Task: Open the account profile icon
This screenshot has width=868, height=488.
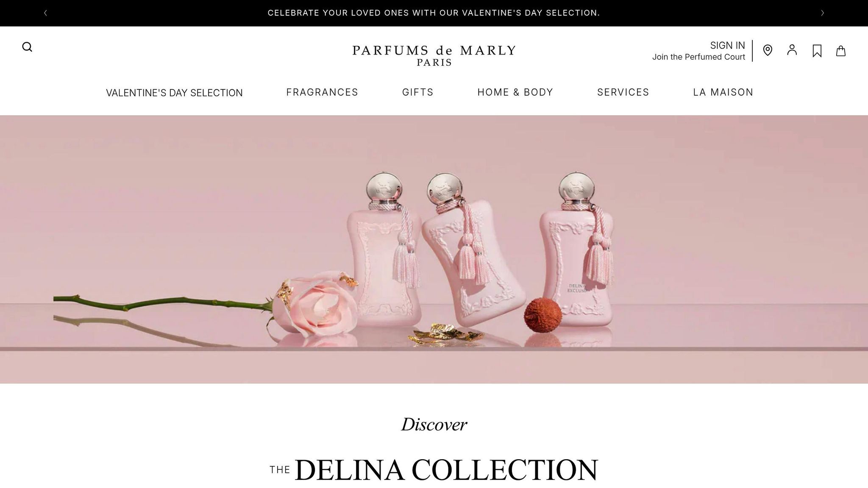Action: pos(792,50)
